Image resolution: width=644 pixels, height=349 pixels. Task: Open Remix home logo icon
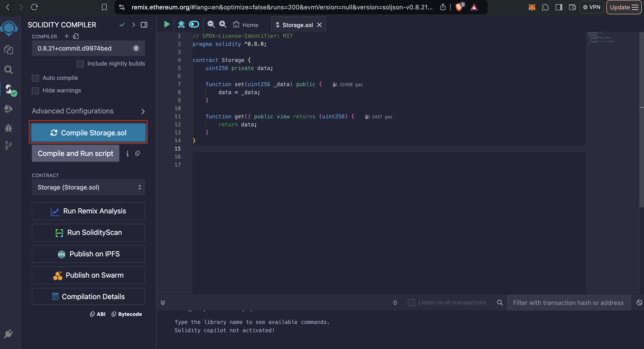[9, 28]
